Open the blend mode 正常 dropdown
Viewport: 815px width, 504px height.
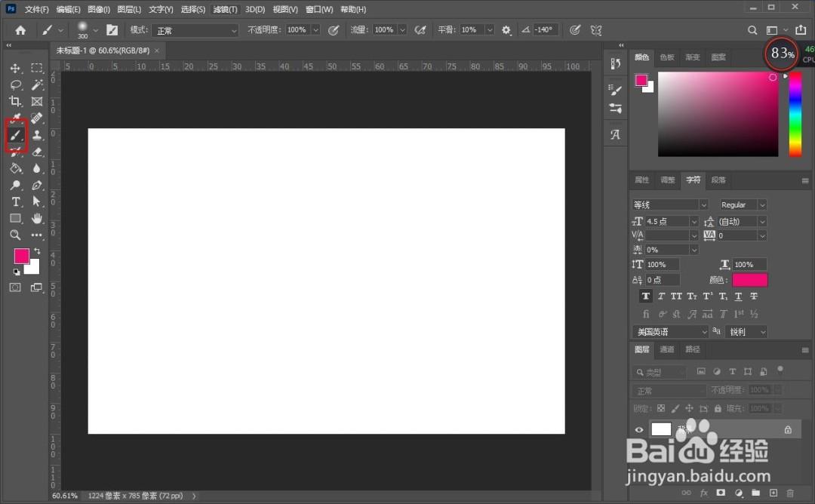196,31
